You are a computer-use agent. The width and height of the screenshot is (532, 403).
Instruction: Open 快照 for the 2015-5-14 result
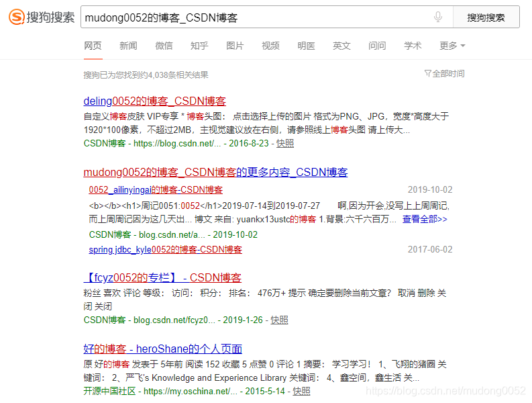301,391
